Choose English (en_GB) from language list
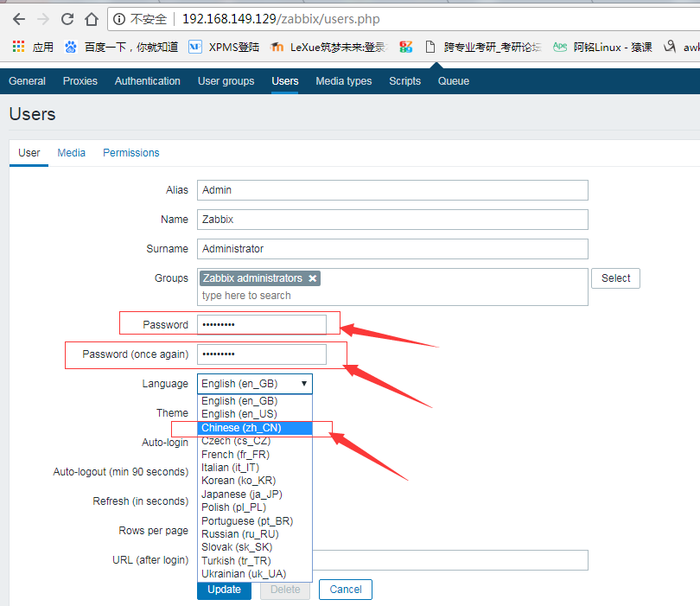This screenshot has width=700, height=606. (254, 401)
